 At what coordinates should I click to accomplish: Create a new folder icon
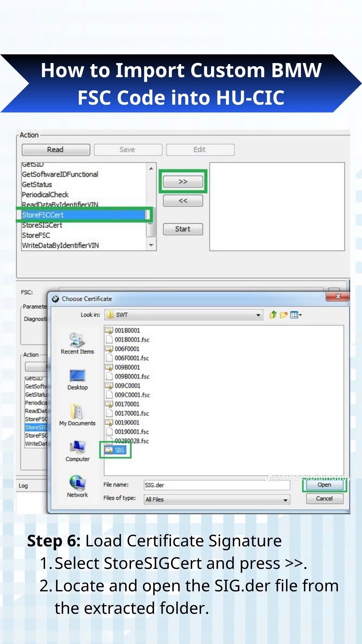284,315
